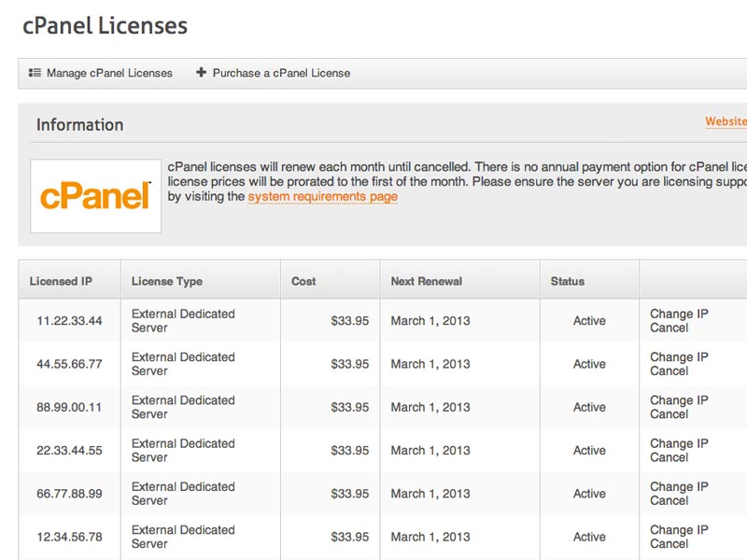Change IP for license 12.34.56.78

(679, 530)
